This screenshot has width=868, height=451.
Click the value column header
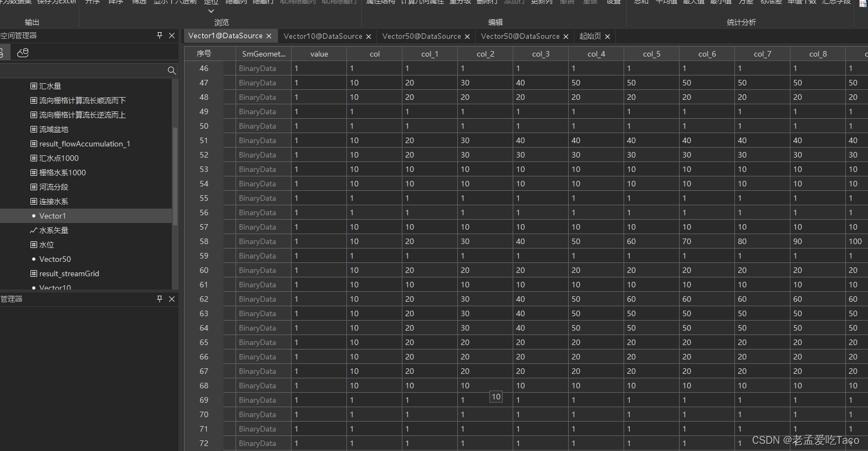[x=319, y=54]
